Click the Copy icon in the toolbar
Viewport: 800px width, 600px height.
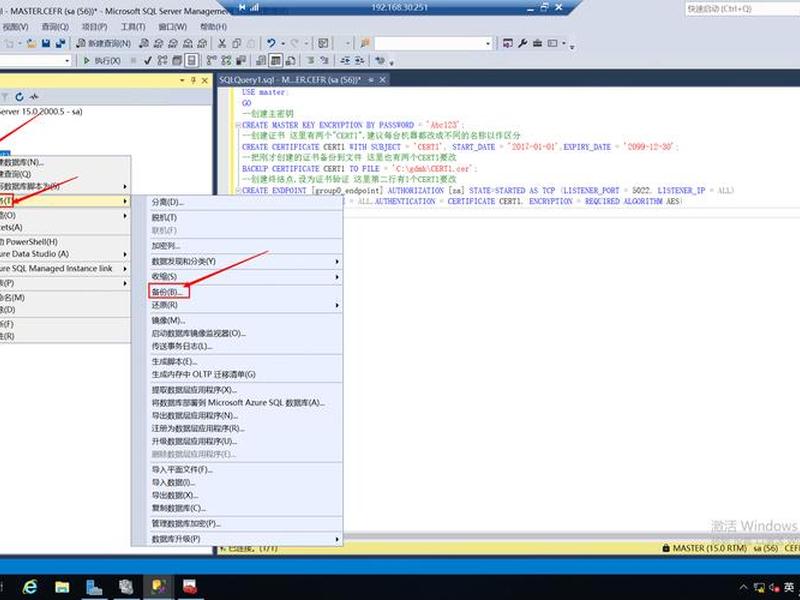(x=237, y=43)
